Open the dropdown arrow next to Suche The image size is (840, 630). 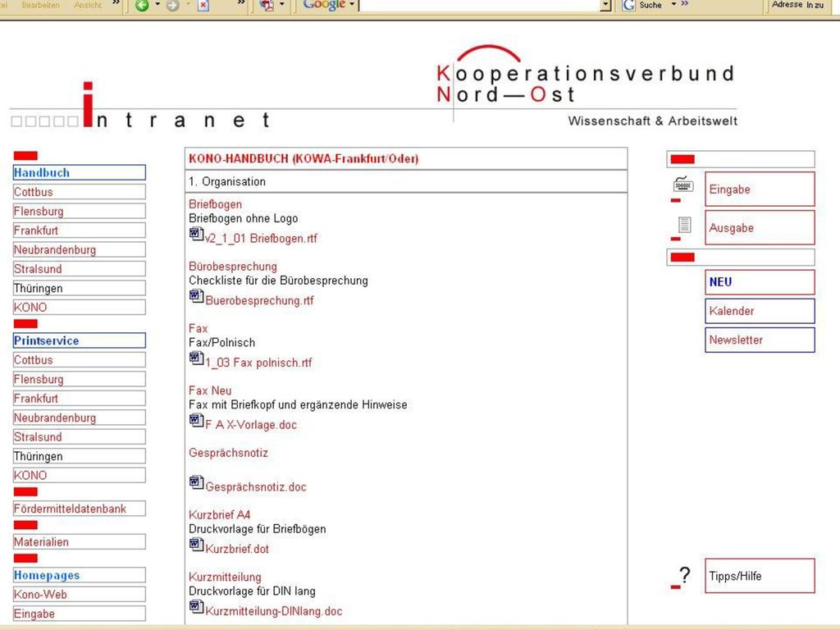(674, 4)
